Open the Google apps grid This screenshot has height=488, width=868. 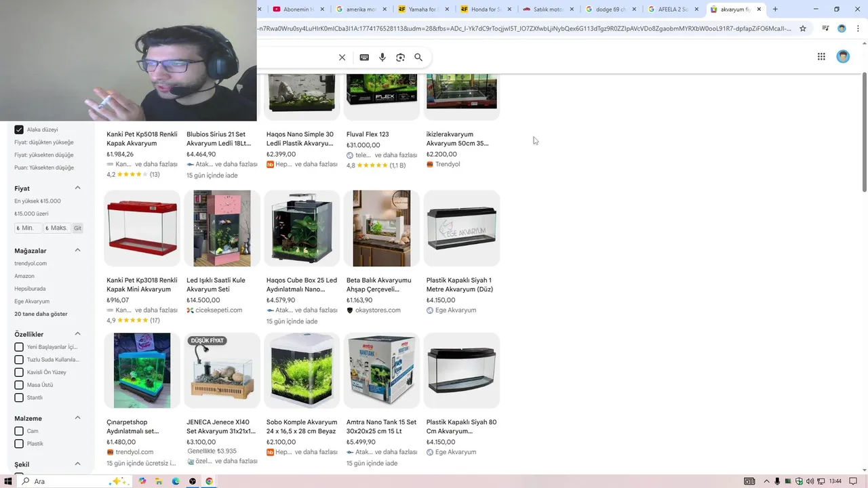click(x=821, y=57)
